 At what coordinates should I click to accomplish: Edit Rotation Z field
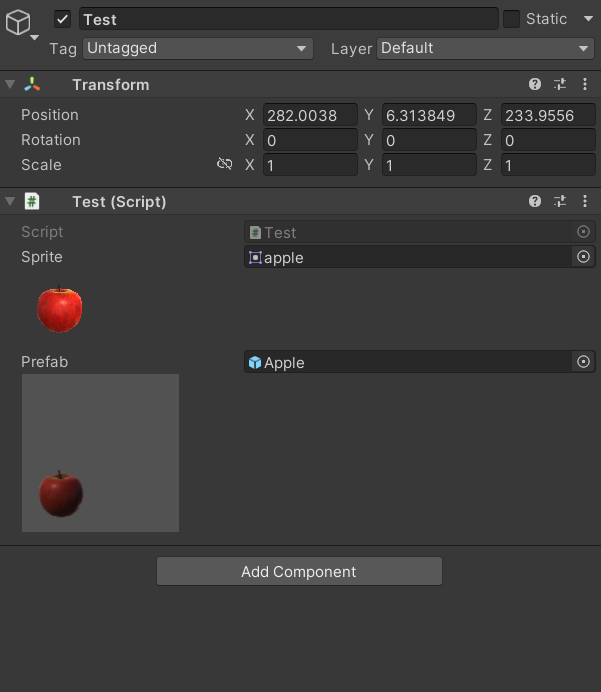pos(548,140)
